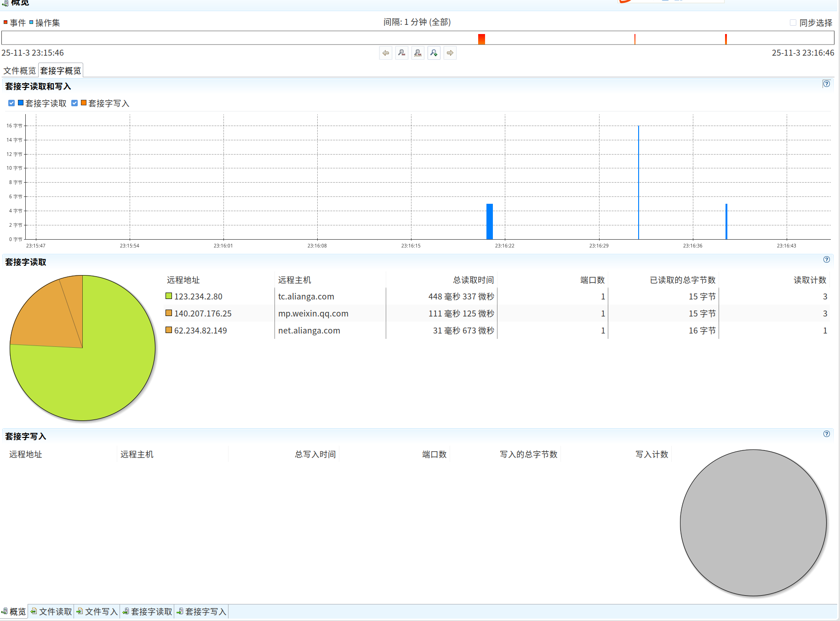The width and height of the screenshot is (840, 621).
Task: Click the green swatch beside 123.234.2.80
Action: click(x=169, y=296)
